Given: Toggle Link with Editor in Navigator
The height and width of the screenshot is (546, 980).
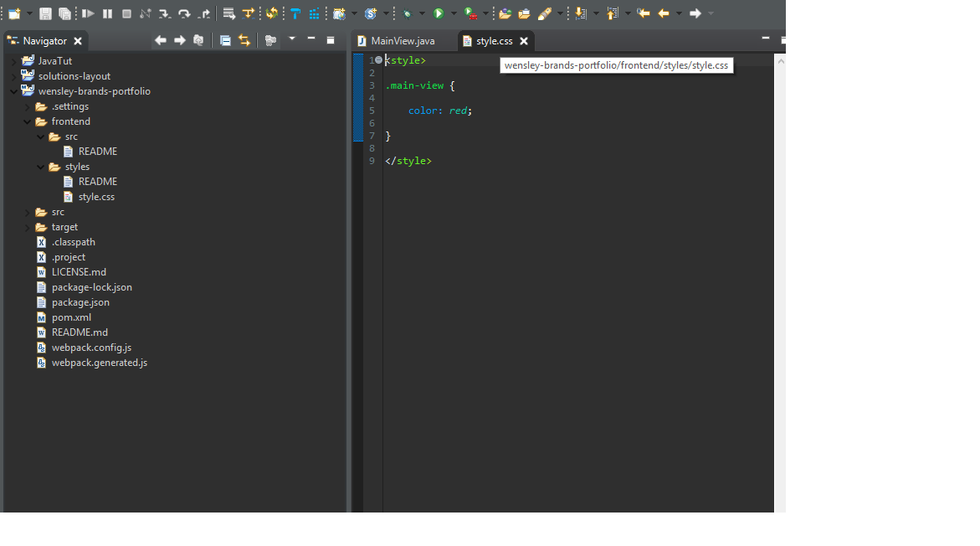Looking at the screenshot, I should click(x=244, y=40).
